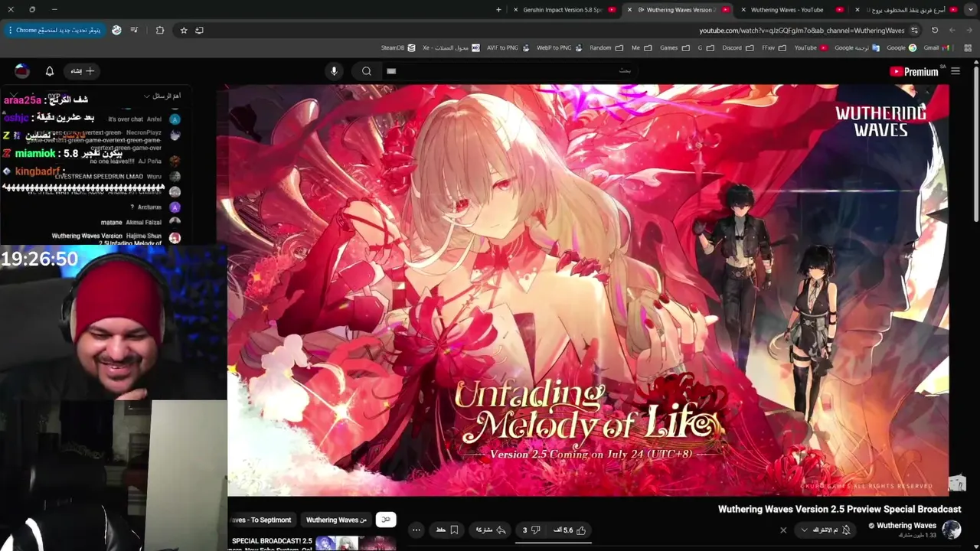
Task: Dismiss with the X beside the subscribe button
Action: 783,530
